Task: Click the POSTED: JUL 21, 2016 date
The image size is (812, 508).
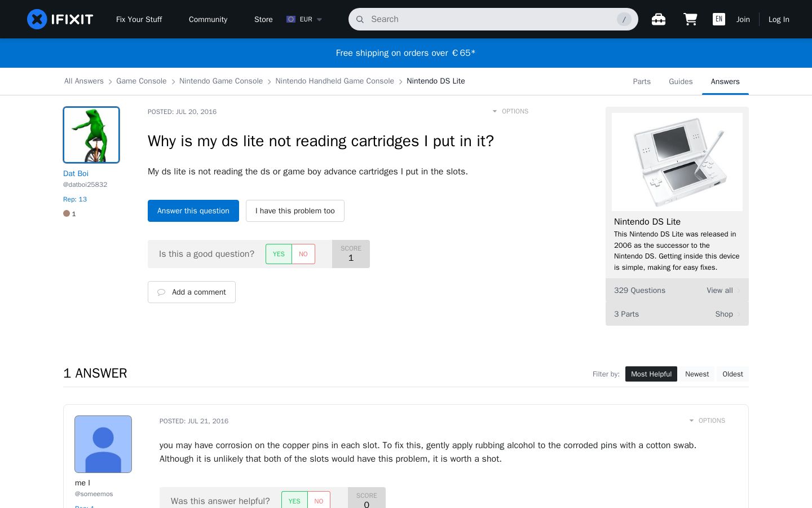Action: pyautogui.click(x=194, y=421)
